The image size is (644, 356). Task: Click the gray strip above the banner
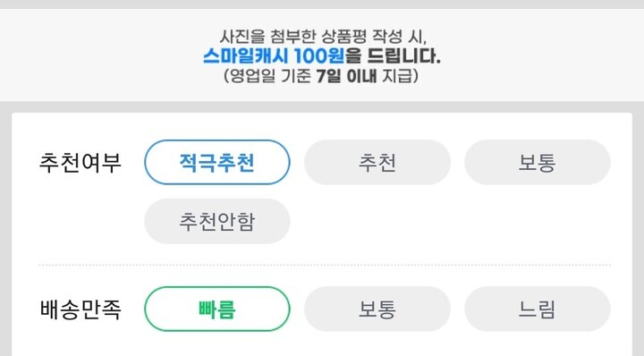(322, 4)
